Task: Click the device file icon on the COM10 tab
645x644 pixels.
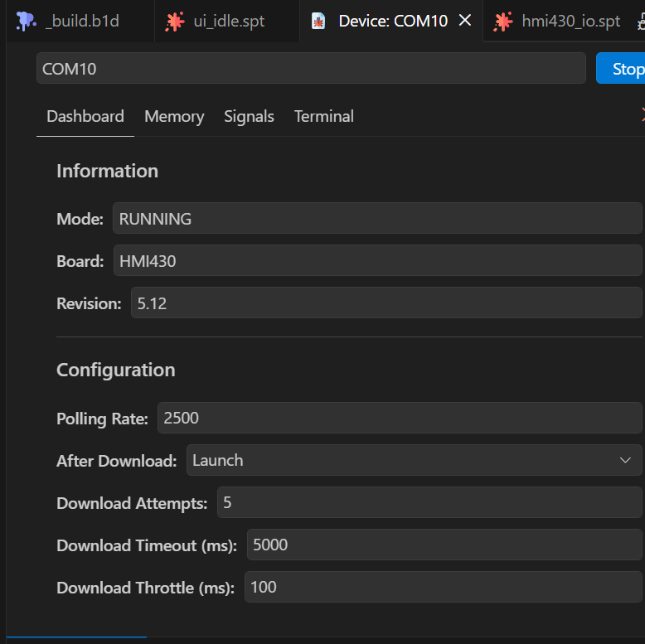Action: coord(318,22)
